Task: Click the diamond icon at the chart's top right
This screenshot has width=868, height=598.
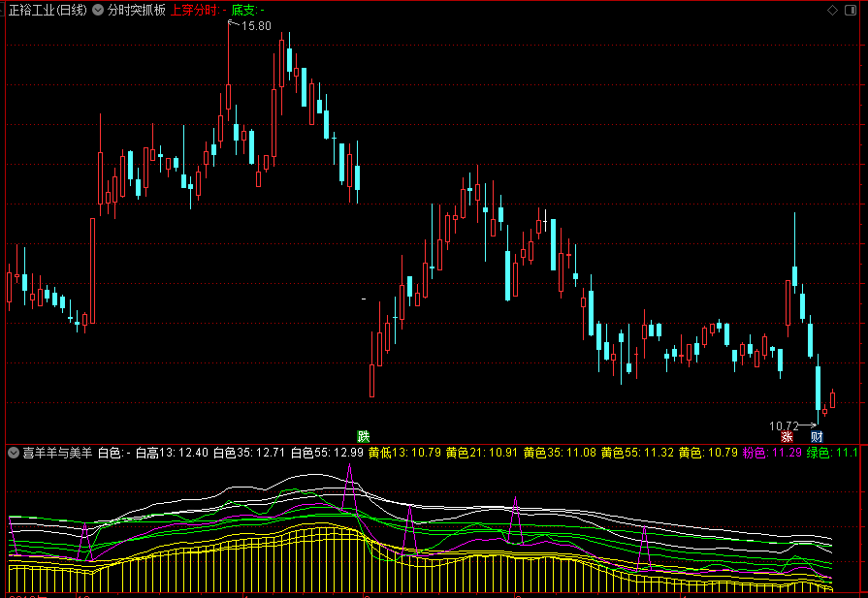Action: click(x=832, y=10)
